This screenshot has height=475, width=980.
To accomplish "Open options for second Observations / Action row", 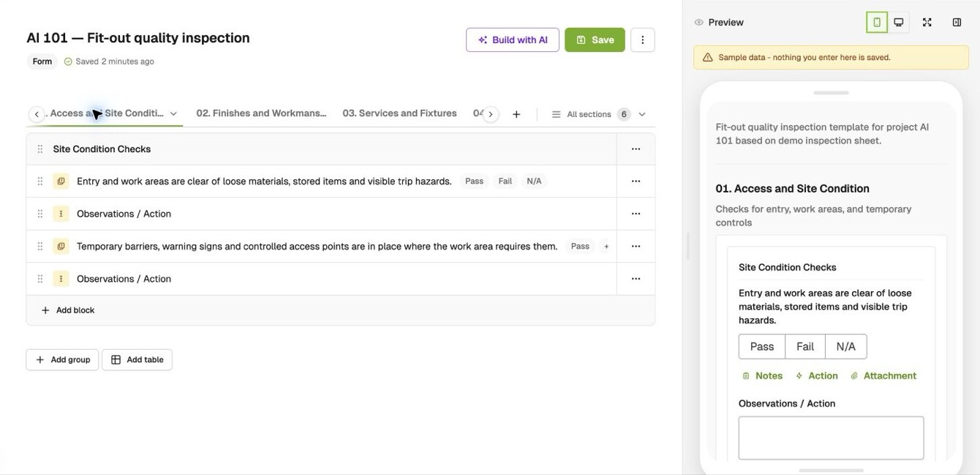I will point(636,279).
